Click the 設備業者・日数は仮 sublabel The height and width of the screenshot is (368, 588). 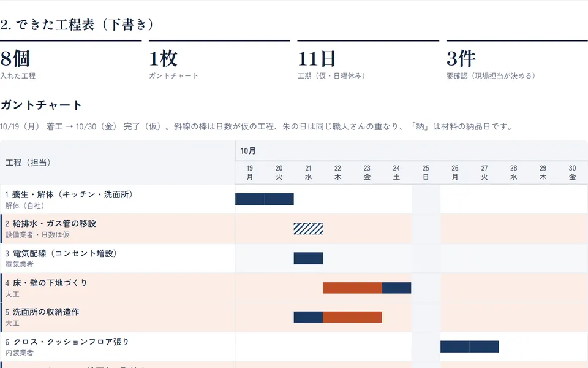(37, 235)
